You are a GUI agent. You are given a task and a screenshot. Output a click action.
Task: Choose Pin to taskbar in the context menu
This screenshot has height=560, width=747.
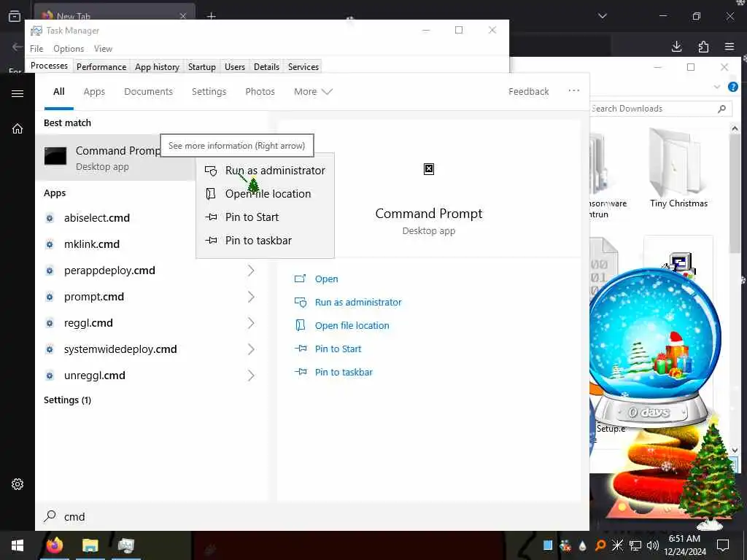(x=265, y=241)
